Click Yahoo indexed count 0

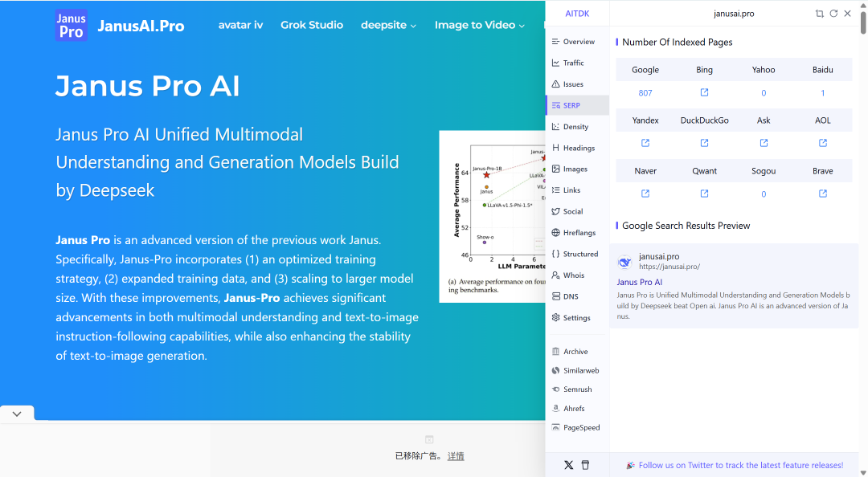click(x=764, y=93)
